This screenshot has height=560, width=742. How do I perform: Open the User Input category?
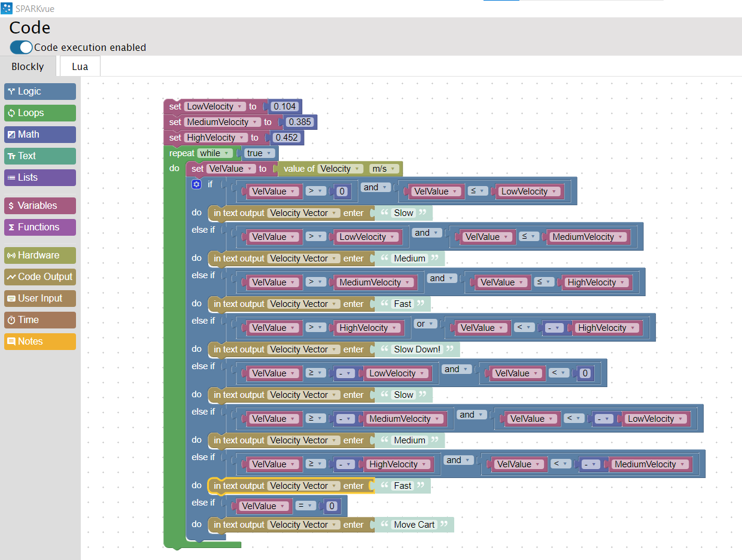39,299
